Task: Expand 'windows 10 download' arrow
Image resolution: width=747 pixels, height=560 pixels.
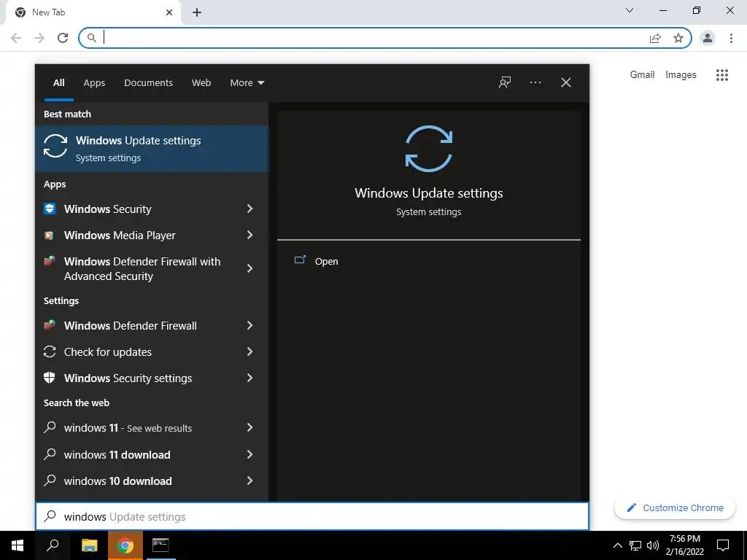Action: coord(249,481)
